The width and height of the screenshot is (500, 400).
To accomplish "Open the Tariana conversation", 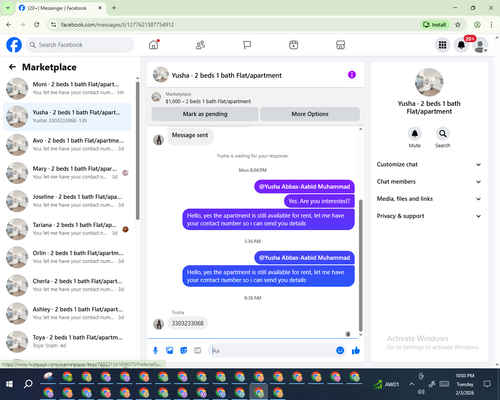I will click(x=67, y=229).
